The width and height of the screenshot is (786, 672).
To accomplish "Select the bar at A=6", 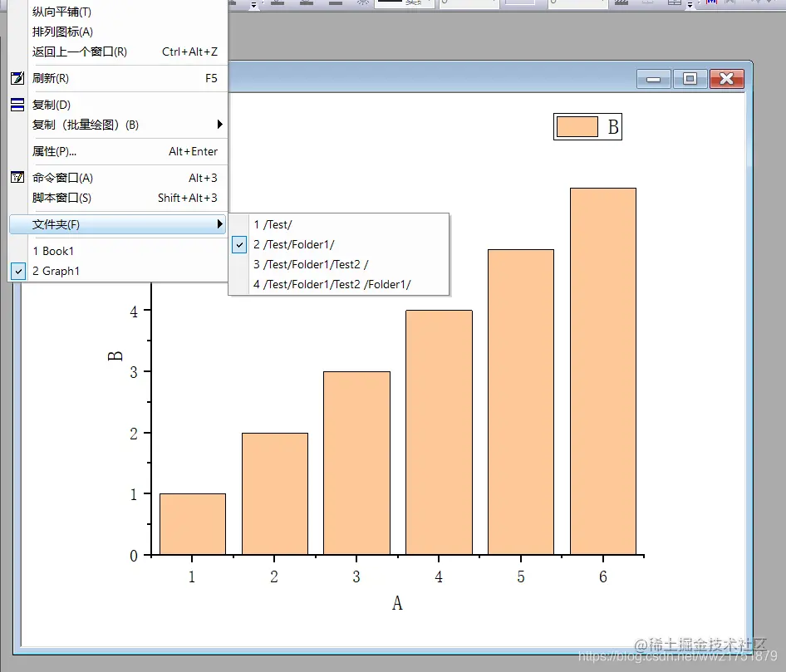I will pyautogui.click(x=603, y=371).
